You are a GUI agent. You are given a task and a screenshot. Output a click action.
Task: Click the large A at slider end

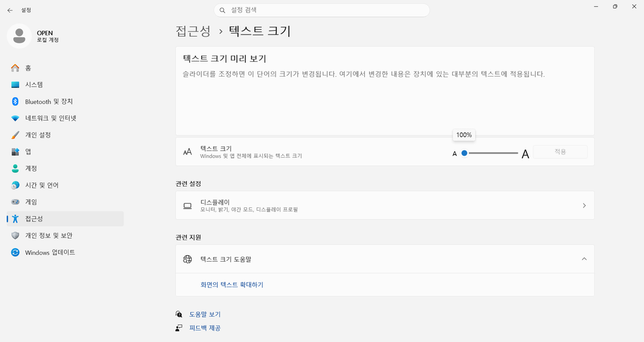(525, 154)
